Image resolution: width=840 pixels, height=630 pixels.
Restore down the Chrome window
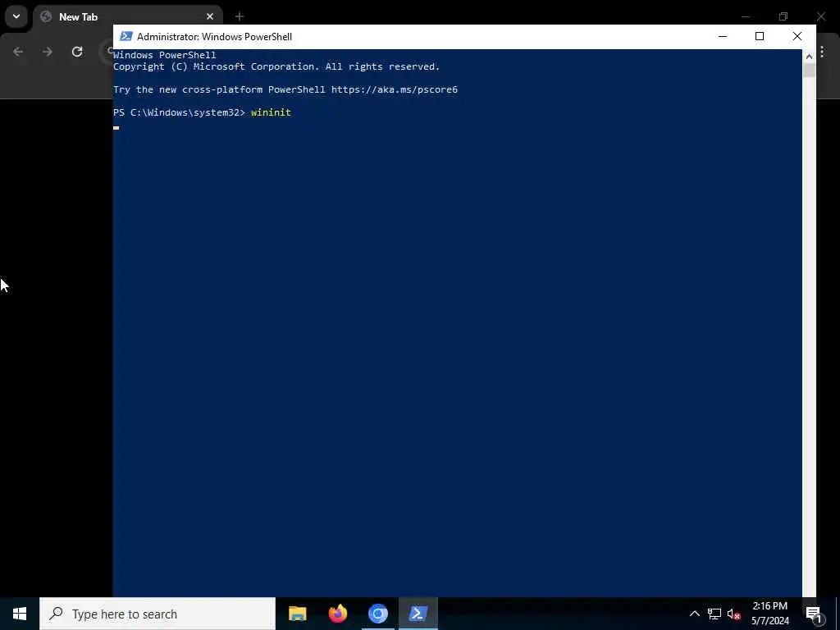point(783,16)
